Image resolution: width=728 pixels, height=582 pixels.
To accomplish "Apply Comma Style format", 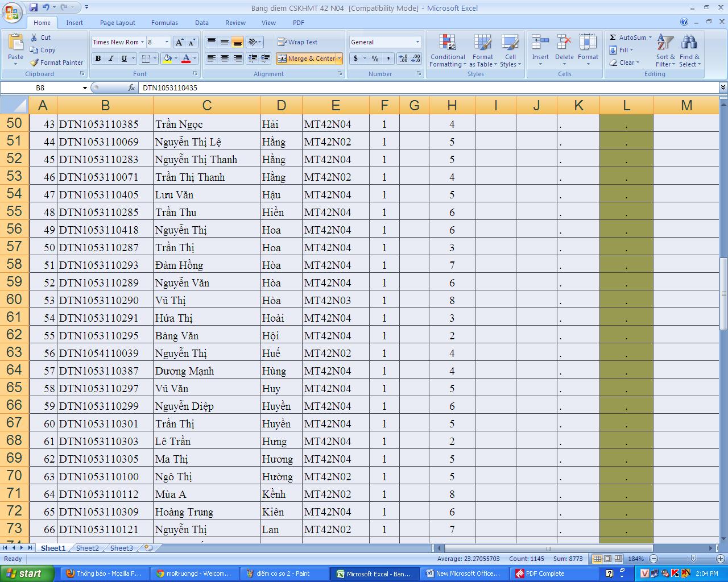I will click(x=388, y=59).
